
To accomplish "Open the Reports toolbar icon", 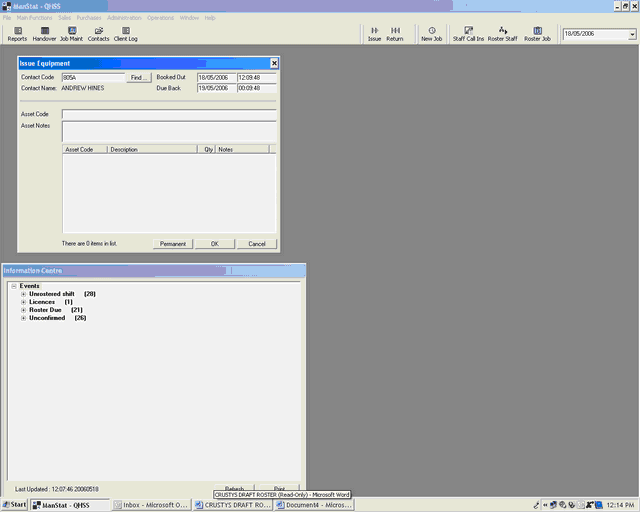I will point(17,34).
